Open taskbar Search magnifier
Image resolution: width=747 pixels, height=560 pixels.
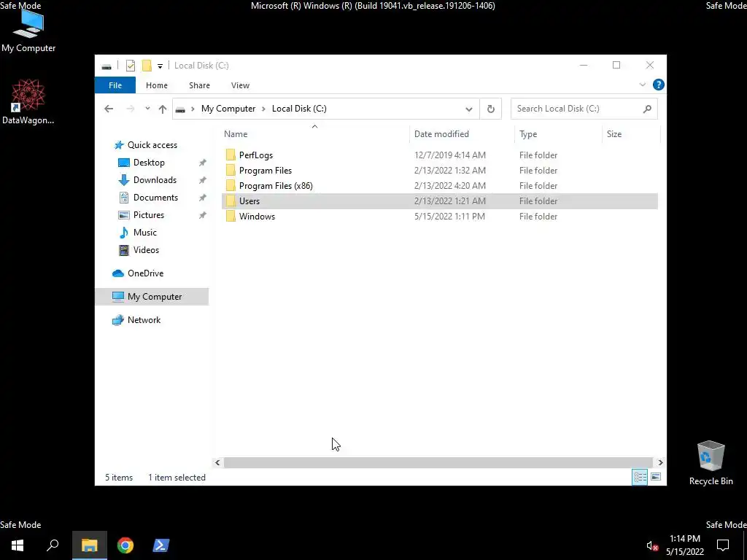tap(53, 545)
